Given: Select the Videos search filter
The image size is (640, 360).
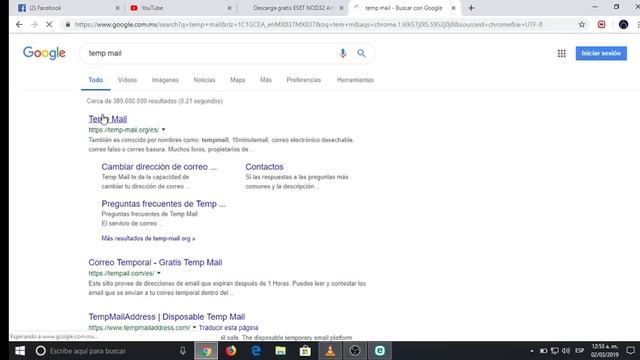Looking at the screenshot, I should pos(127,80).
